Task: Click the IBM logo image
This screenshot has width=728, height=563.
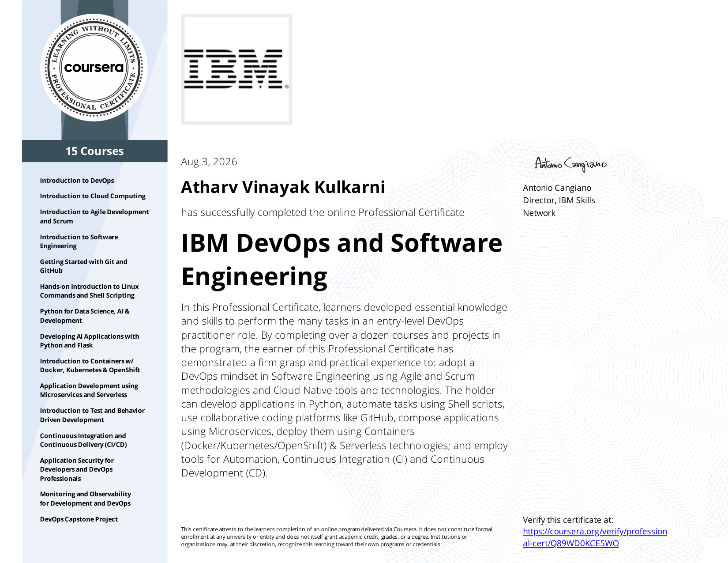Action: (x=236, y=69)
